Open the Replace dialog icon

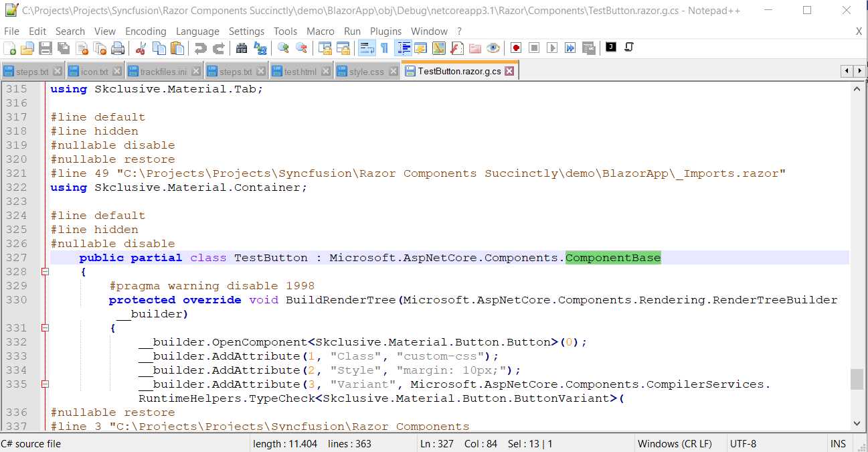coord(260,48)
